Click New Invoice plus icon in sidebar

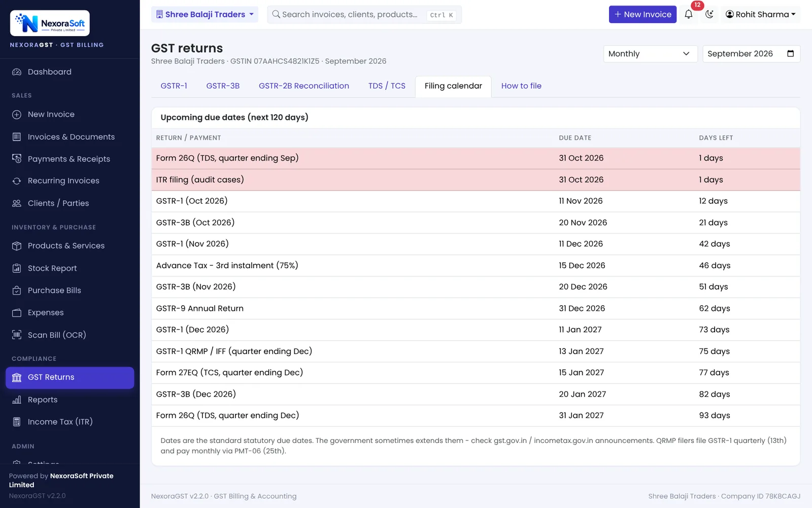tap(17, 115)
